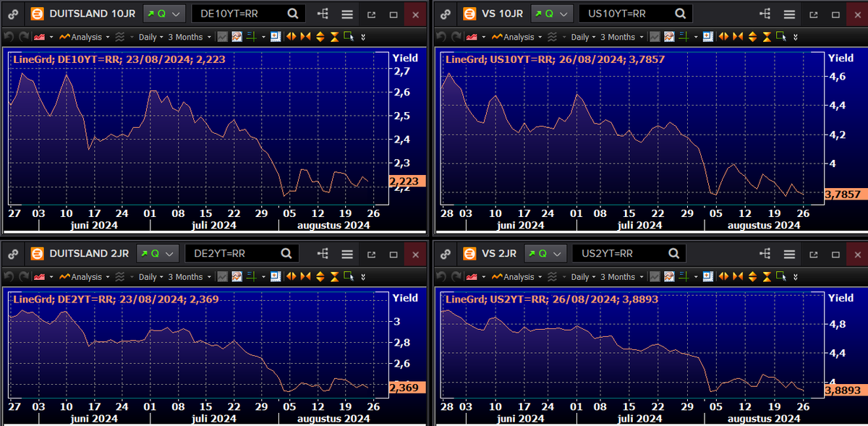The image size is (868, 426).
Task: Open the Q quote dropdown in Duitsland 2JR
Action: (158, 254)
